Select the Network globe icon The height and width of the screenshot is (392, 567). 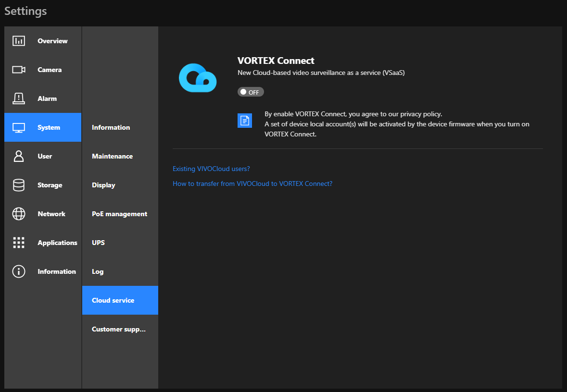18,214
